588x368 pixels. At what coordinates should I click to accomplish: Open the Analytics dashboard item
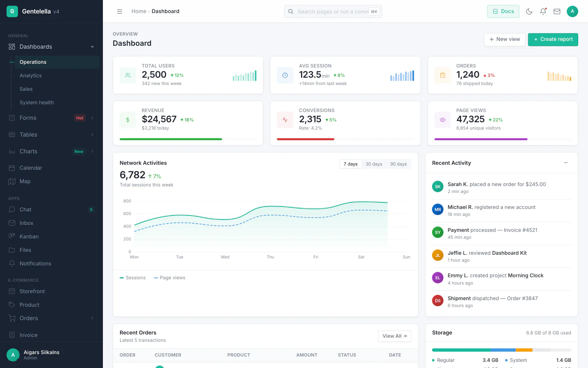click(57, 76)
